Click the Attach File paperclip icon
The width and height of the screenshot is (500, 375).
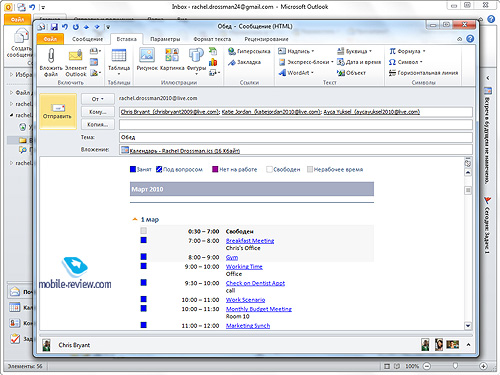point(51,56)
